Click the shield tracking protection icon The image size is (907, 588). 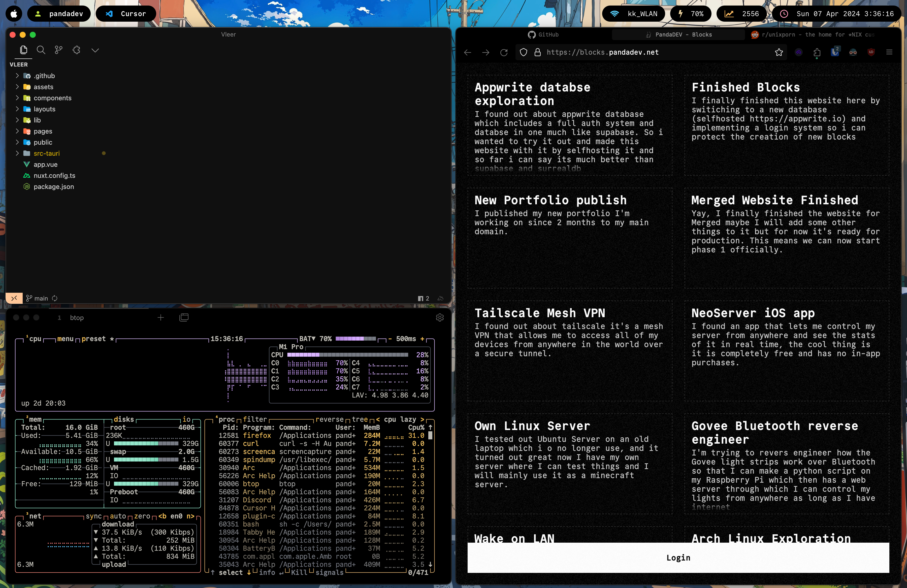524,52
